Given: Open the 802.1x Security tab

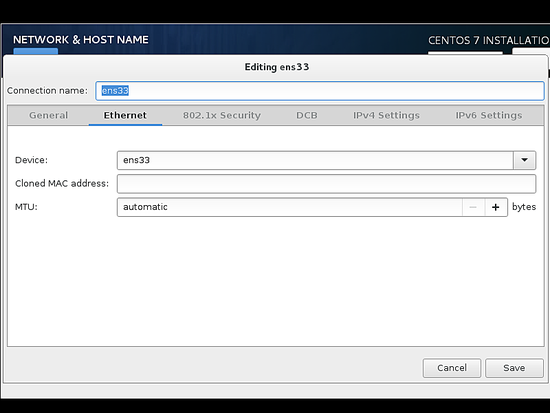Looking at the screenshot, I should coord(222,115).
